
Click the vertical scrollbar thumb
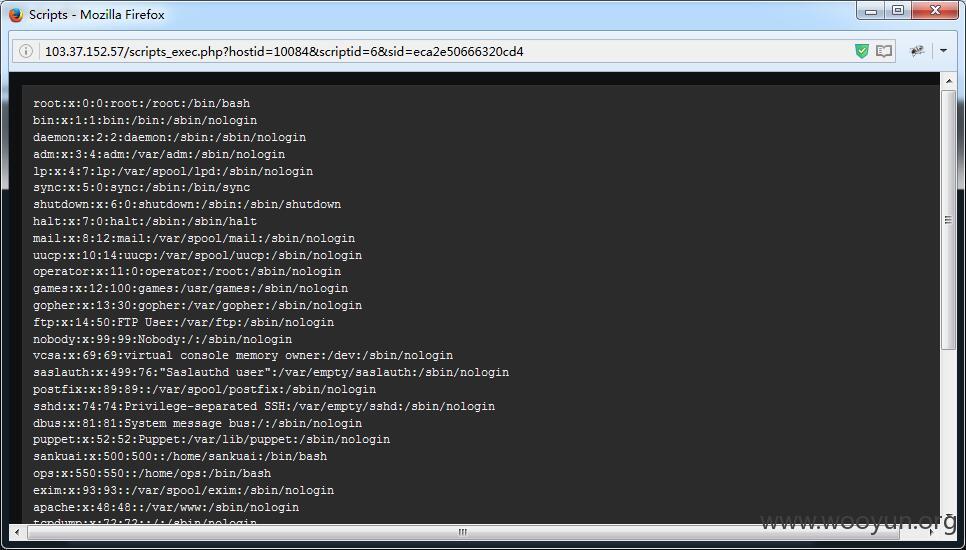[948, 220]
